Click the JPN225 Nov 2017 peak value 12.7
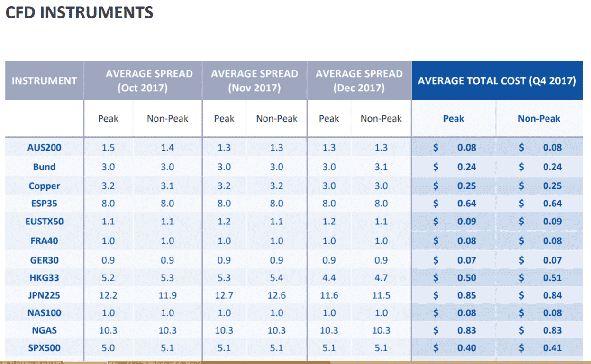591x364 pixels. pyautogui.click(x=224, y=295)
